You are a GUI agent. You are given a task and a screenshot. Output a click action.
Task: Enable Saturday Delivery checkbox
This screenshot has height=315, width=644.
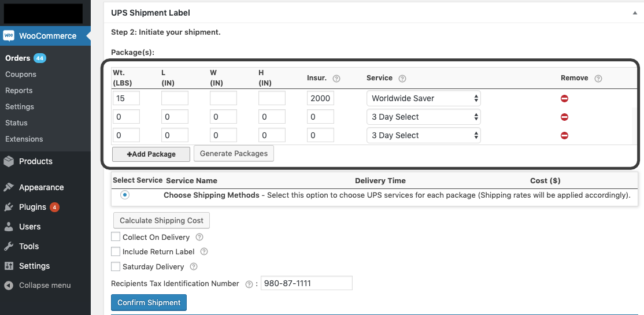116,266
